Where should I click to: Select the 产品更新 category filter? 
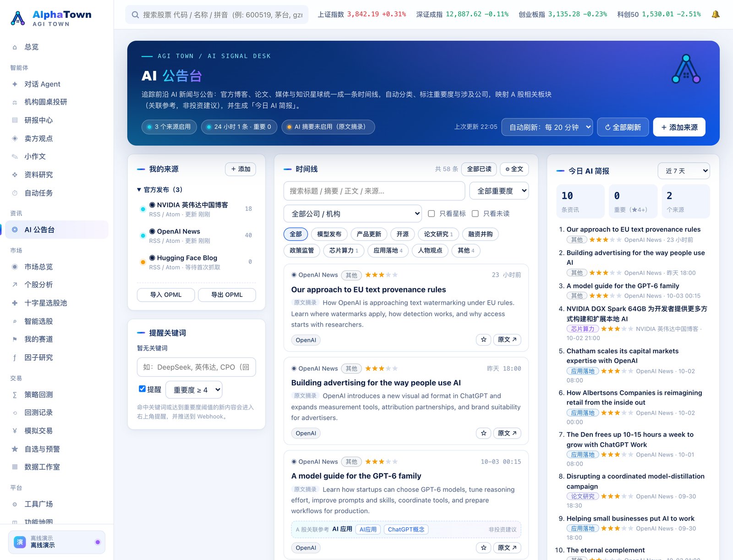pyautogui.click(x=369, y=234)
